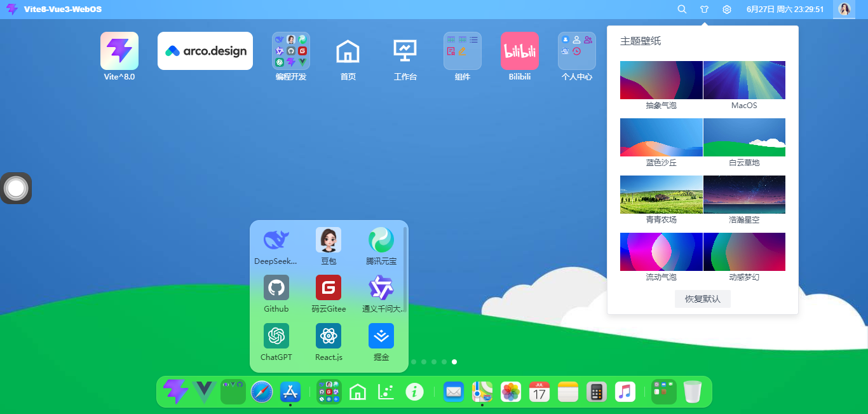Launch Safari from the dock
The height and width of the screenshot is (414, 868).
click(262, 392)
